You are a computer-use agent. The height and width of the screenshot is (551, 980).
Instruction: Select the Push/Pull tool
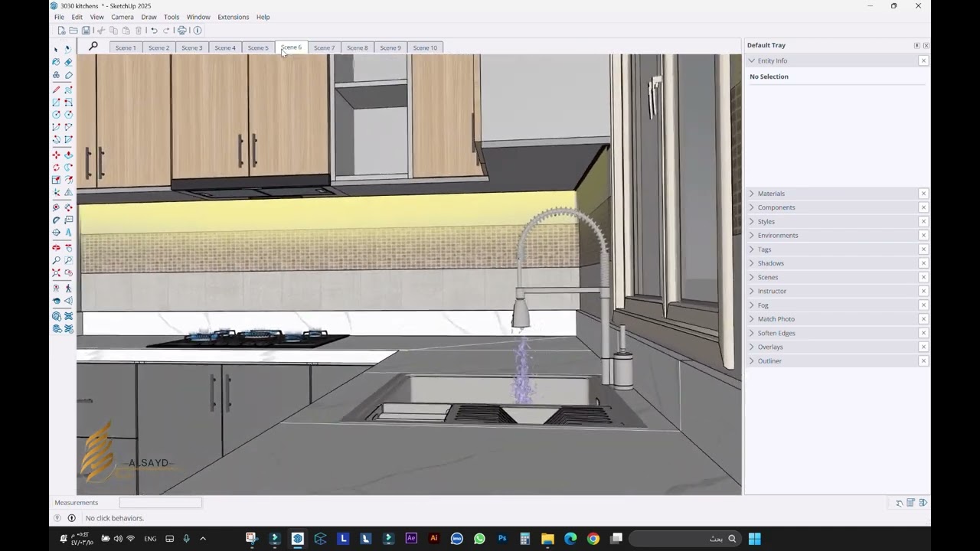68,155
